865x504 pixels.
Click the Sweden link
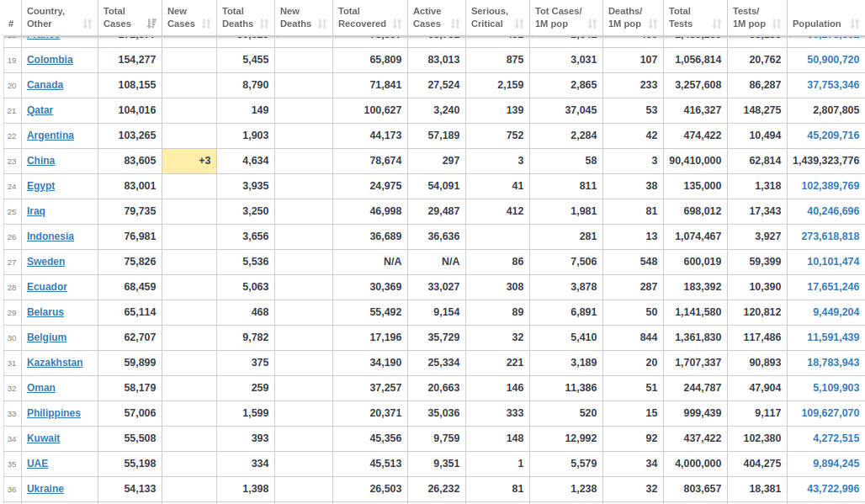pos(45,262)
